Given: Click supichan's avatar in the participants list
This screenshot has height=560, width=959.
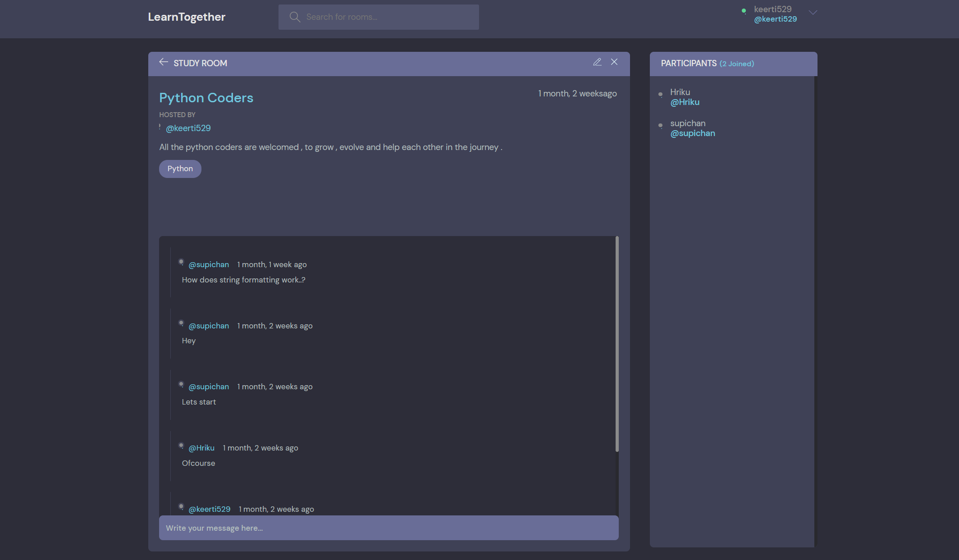Looking at the screenshot, I should [661, 125].
